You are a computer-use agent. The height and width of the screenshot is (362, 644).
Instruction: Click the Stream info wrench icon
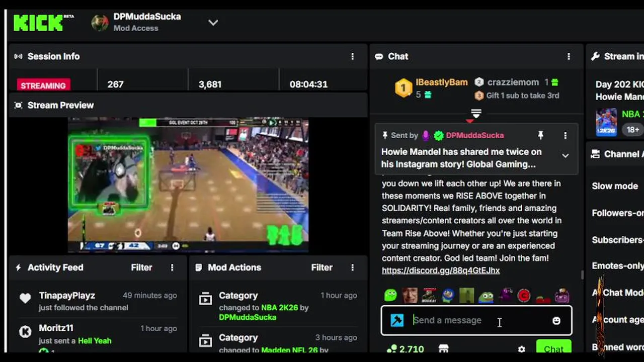pos(595,56)
